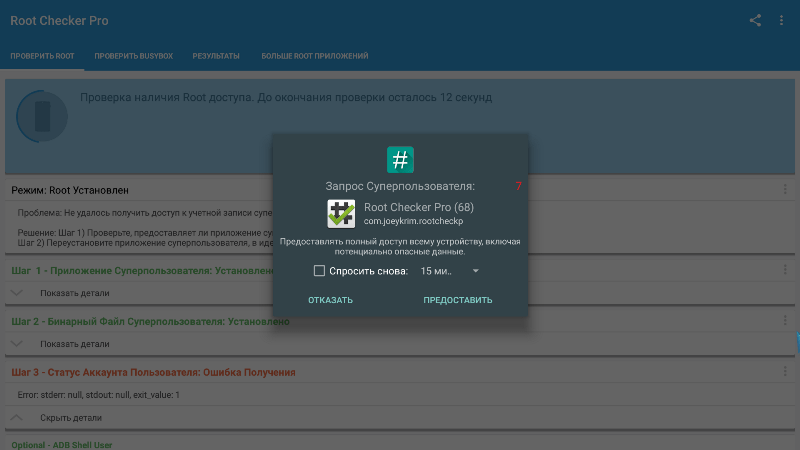Switch to БОЛЬШЕ ROOT ПРИЛОЖЕНИЙ tab
This screenshot has width=800, height=450.
(315, 56)
